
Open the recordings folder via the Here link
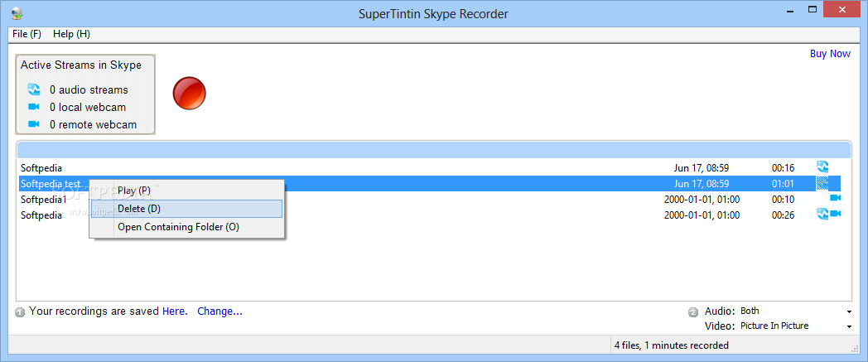pos(175,311)
